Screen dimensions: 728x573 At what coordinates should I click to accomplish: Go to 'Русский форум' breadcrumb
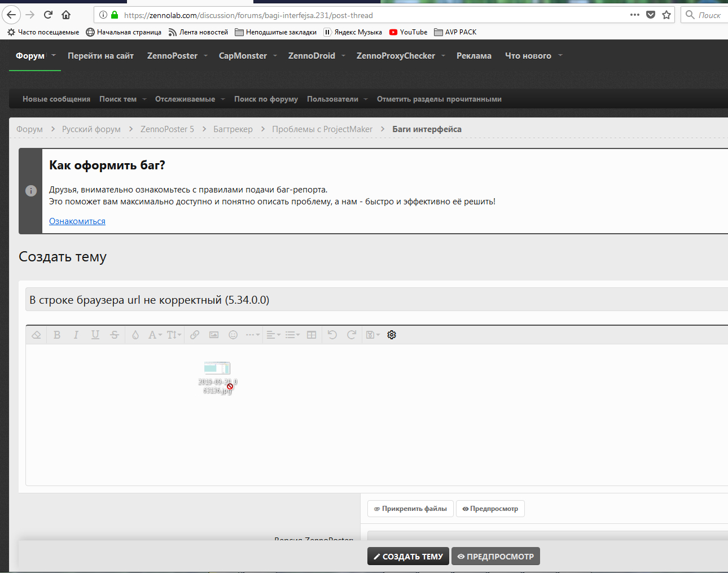click(91, 129)
